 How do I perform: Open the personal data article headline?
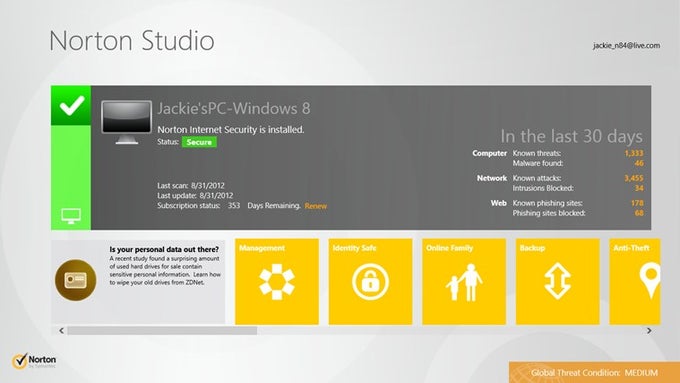coord(164,249)
